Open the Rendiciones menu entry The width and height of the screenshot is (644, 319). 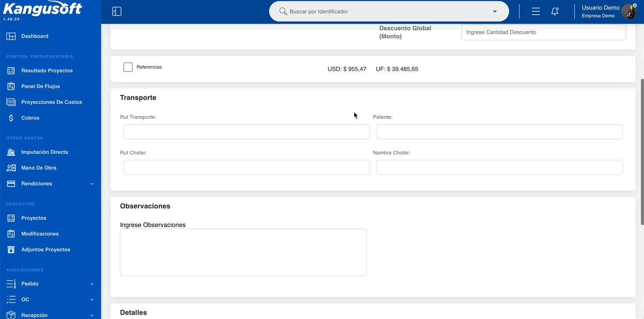pos(36,184)
